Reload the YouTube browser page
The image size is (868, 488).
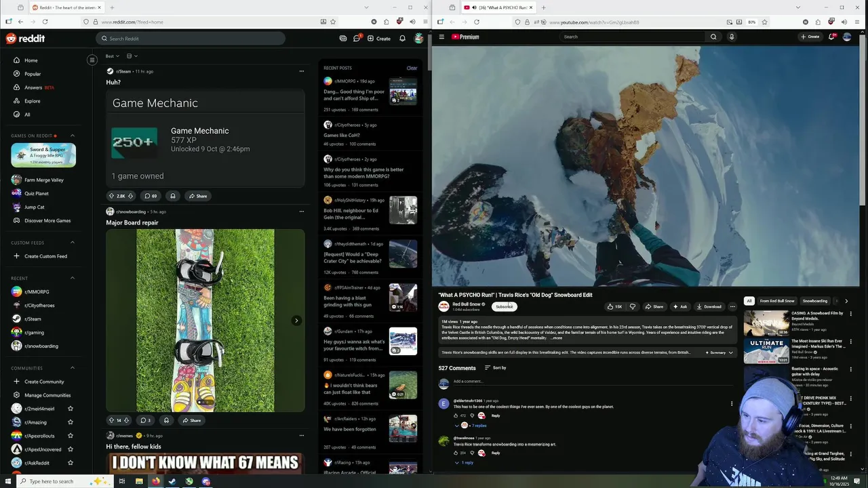477,22
